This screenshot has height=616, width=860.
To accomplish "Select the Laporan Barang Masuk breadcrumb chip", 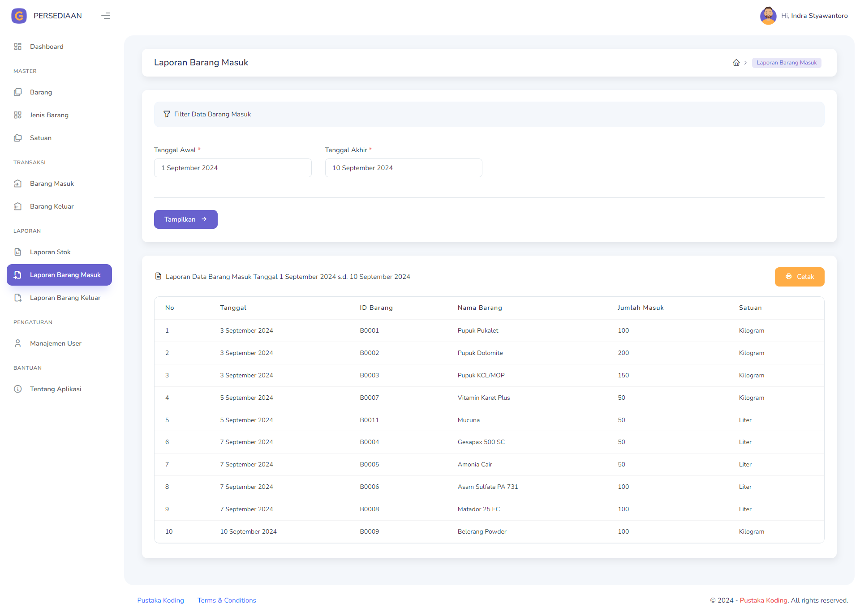I will click(786, 63).
